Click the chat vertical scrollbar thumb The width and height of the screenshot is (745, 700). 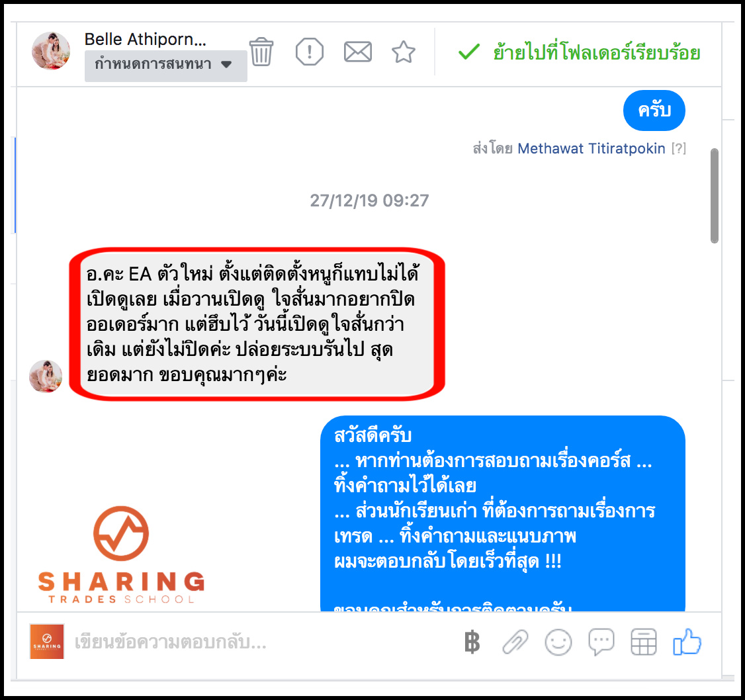(x=714, y=196)
